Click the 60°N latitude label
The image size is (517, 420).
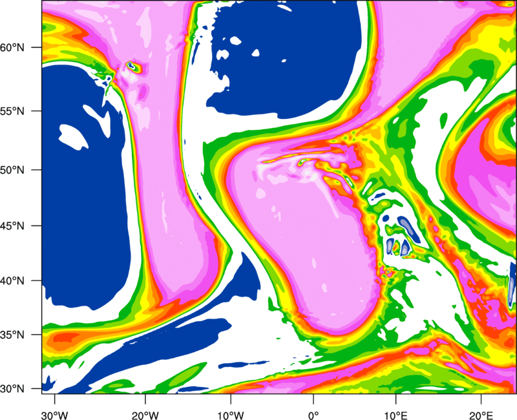click(x=12, y=47)
